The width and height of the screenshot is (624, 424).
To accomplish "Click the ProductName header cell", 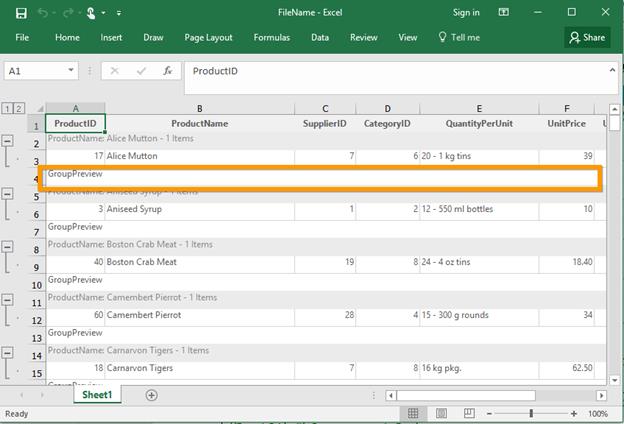I will point(200,123).
